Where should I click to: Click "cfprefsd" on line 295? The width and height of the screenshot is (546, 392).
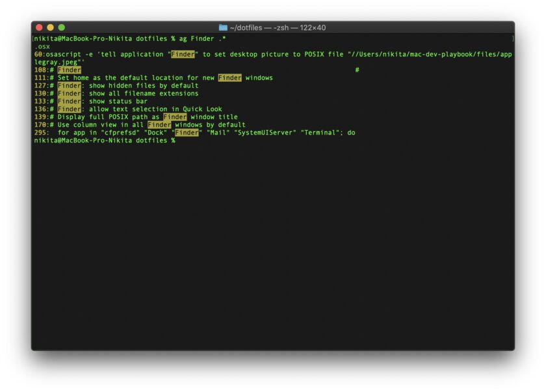[120, 133]
